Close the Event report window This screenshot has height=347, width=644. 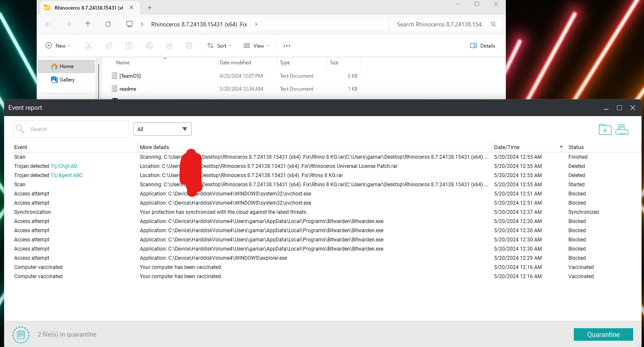[633, 108]
